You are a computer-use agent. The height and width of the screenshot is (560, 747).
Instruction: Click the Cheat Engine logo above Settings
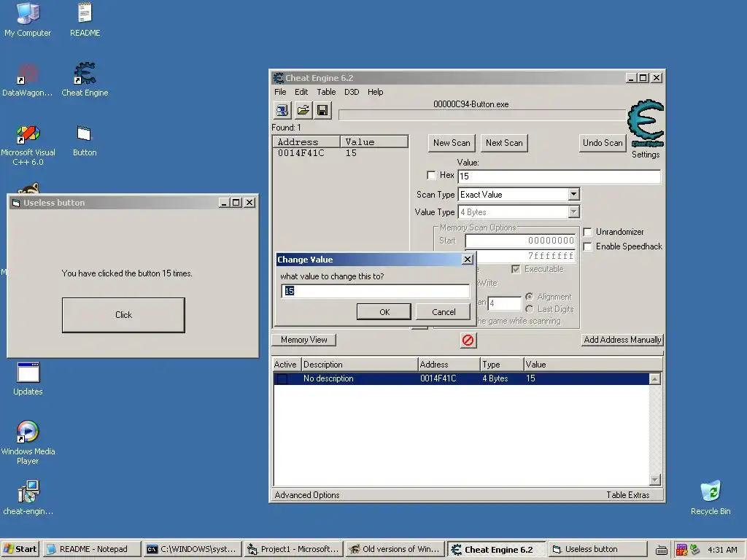point(646,122)
